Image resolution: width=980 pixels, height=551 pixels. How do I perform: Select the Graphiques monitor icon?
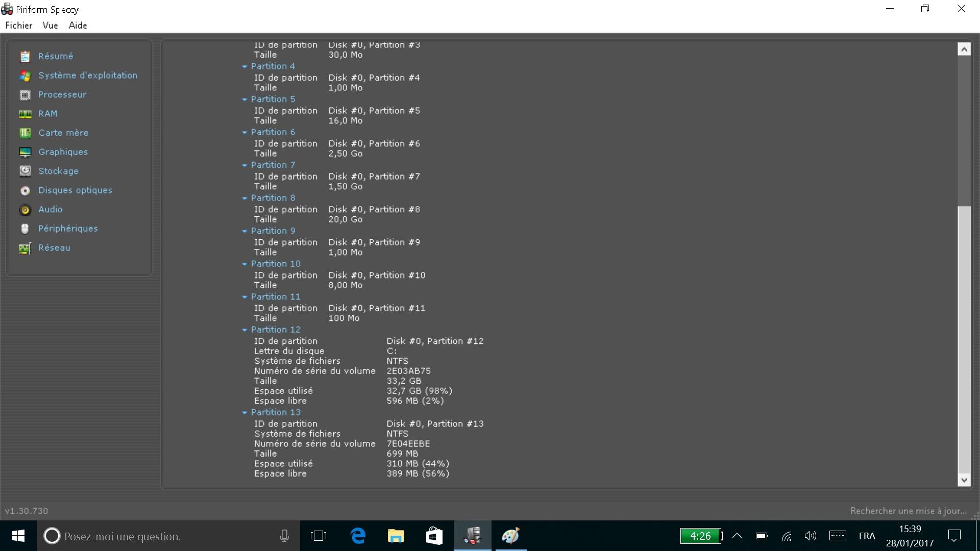[x=25, y=153]
